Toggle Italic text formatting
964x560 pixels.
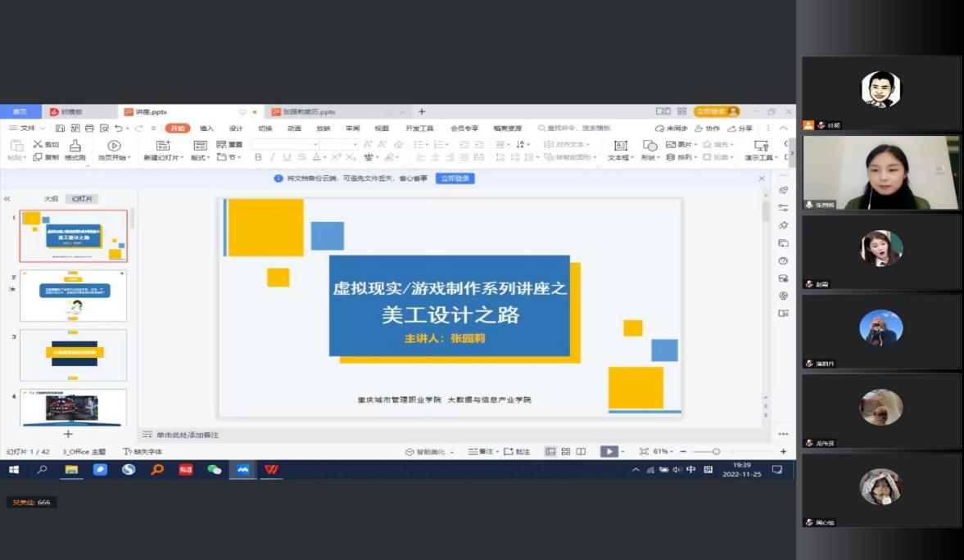273,157
